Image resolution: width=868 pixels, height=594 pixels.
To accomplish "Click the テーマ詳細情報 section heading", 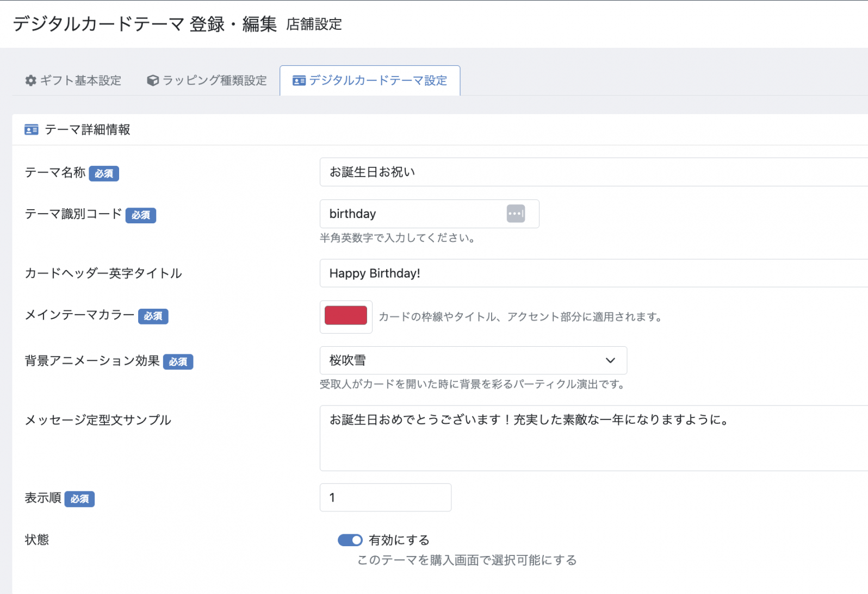I will 88,129.
